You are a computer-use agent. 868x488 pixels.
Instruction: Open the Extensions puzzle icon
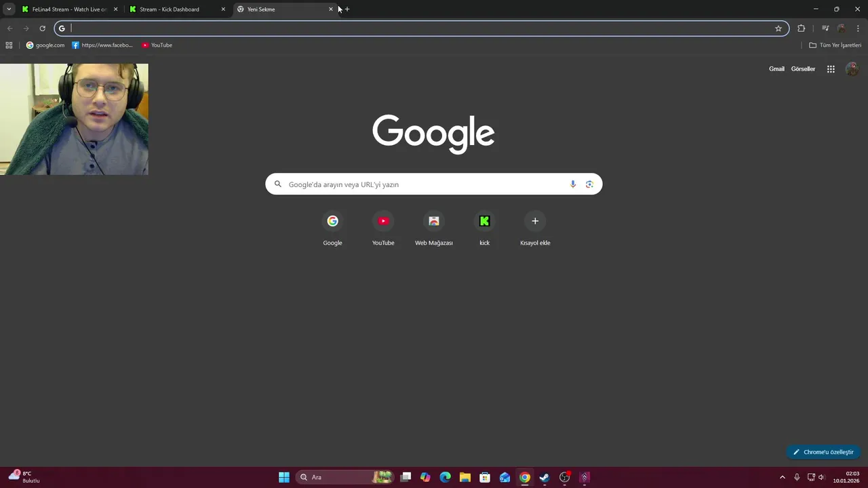[x=802, y=28]
